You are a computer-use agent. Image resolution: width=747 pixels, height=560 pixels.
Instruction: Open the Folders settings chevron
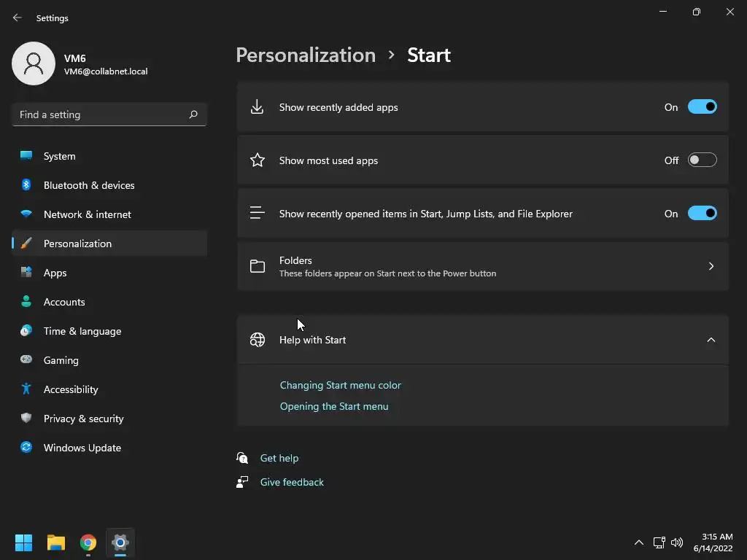click(711, 266)
